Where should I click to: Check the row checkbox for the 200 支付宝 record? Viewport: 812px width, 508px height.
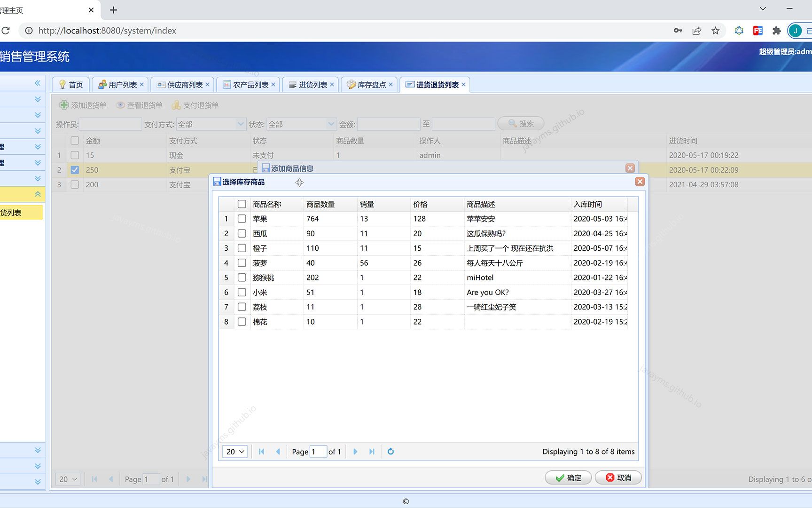pyautogui.click(x=75, y=184)
